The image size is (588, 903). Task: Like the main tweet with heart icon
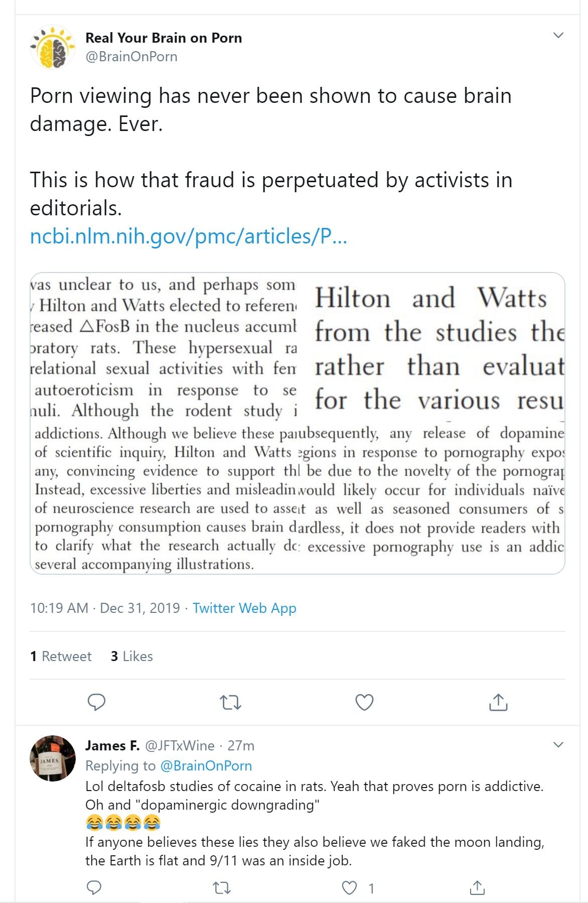click(x=364, y=702)
